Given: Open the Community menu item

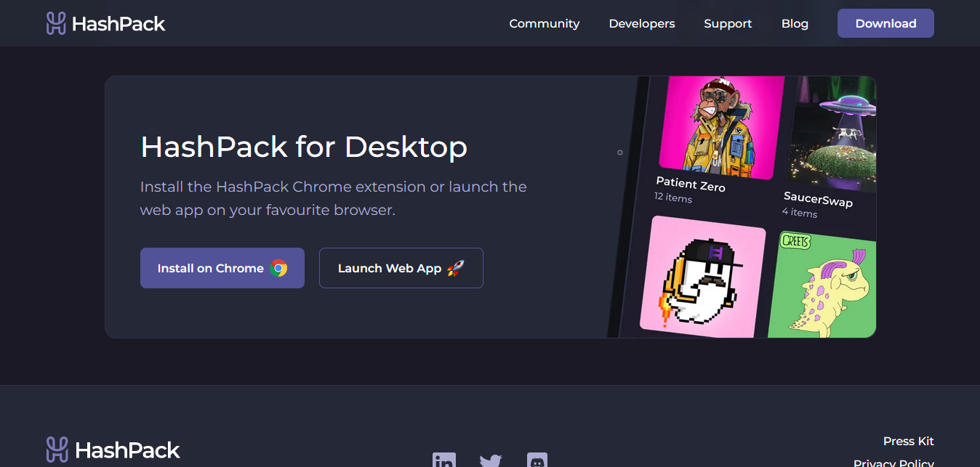Looking at the screenshot, I should point(544,23).
